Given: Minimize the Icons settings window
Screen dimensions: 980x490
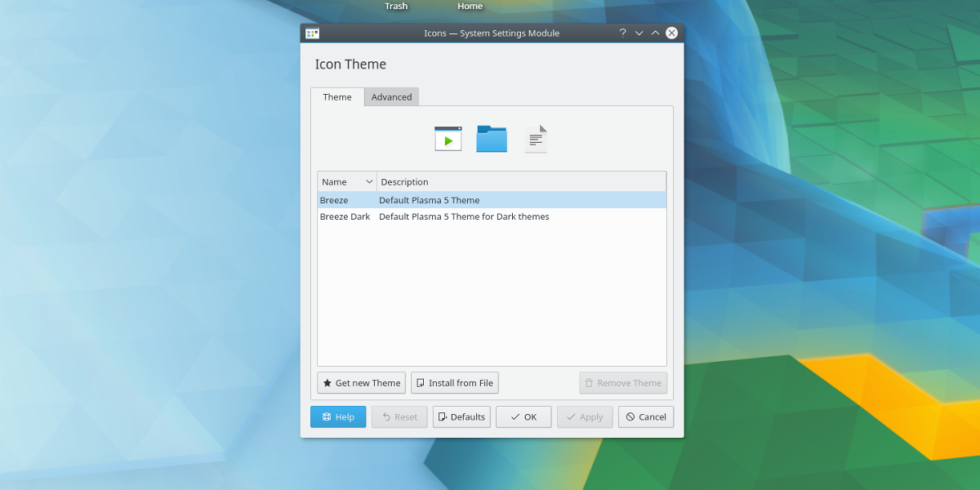Looking at the screenshot, I should coord(639,33).
